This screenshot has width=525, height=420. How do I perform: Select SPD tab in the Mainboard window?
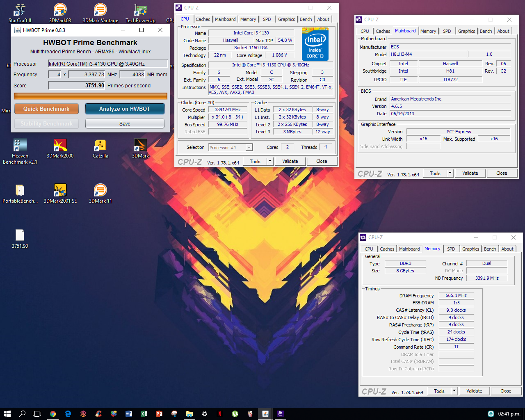[x=447, y=31]
